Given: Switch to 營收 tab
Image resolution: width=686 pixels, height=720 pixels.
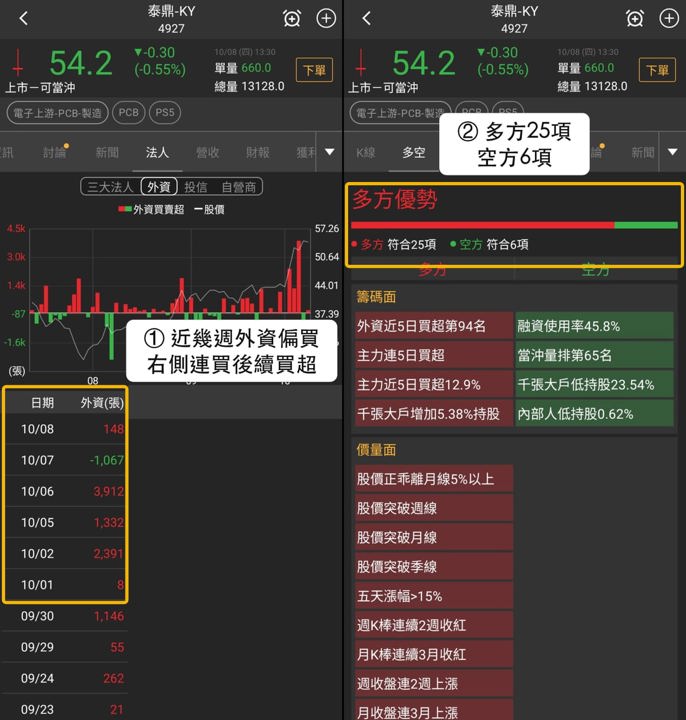Looking at the screenshot, I should click(x=208, y=152).
